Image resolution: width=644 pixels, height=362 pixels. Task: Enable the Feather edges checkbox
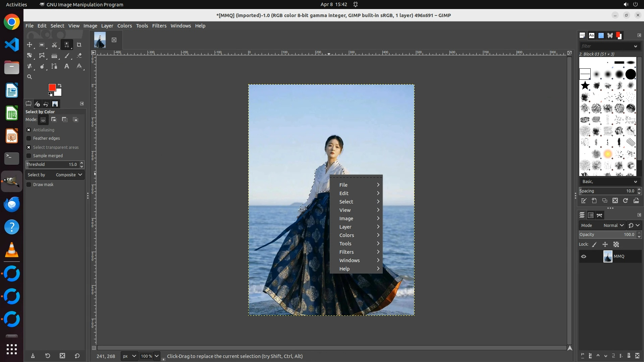tap(29, 138)
